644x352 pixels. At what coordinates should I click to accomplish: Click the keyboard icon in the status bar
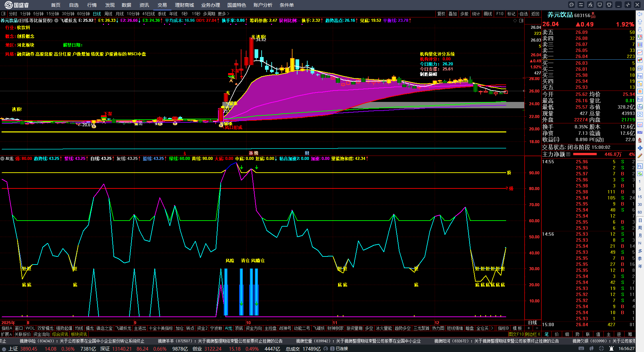coord(581,349)
